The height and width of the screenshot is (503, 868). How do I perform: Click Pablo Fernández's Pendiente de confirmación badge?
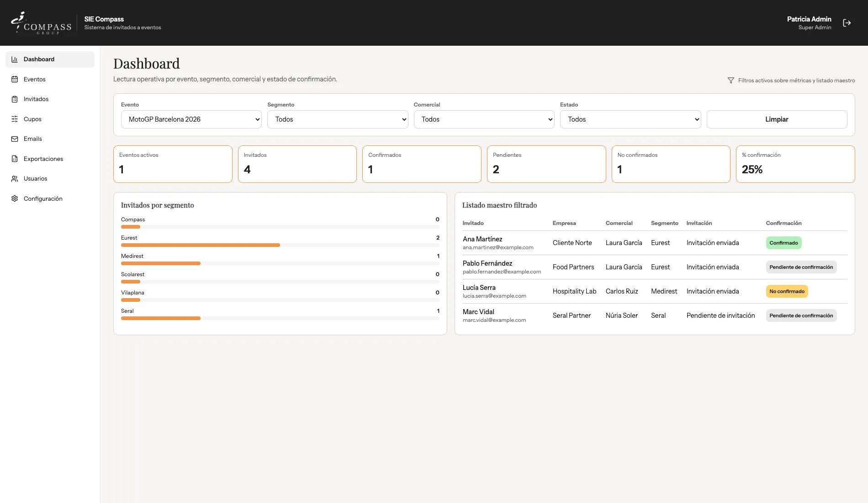801,267
